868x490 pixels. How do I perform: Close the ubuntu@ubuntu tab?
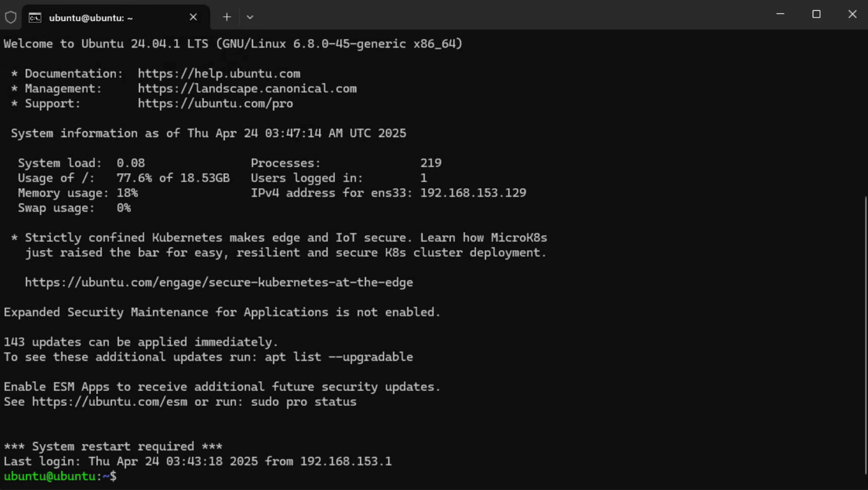[193, 17]
